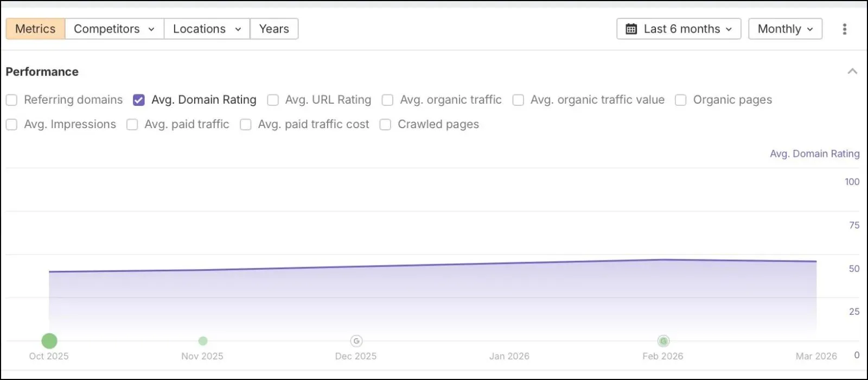Enable the Organic pages checkbox
The image size is (868, 380).
point(680,100)
